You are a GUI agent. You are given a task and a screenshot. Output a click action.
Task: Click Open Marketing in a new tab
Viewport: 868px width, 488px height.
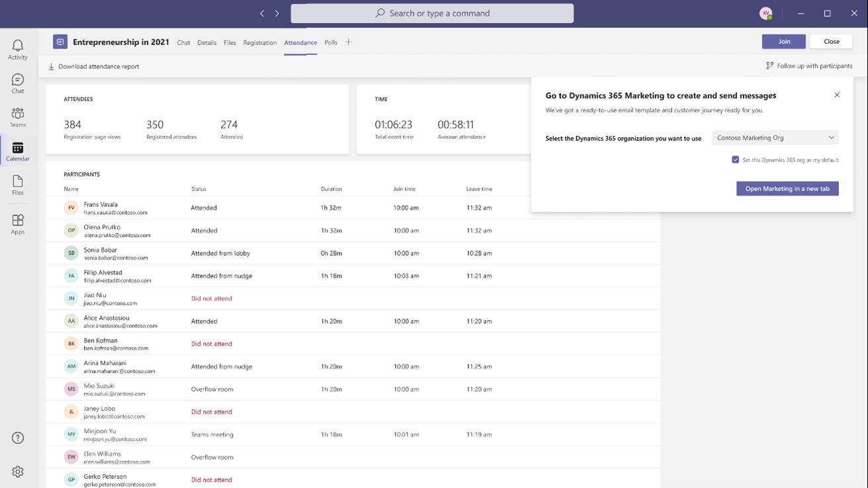[x=787, y=188]
